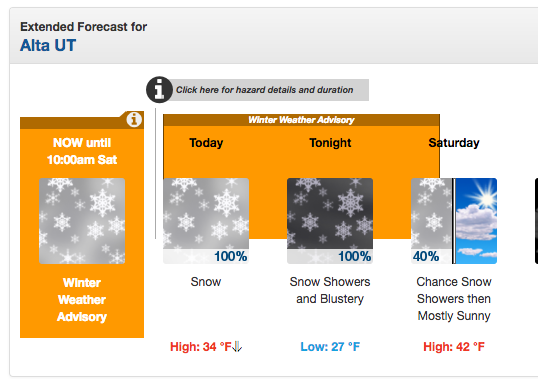Click the Winter Weather Advisory card label
The image size is (538, 379).
click(82, 299)
